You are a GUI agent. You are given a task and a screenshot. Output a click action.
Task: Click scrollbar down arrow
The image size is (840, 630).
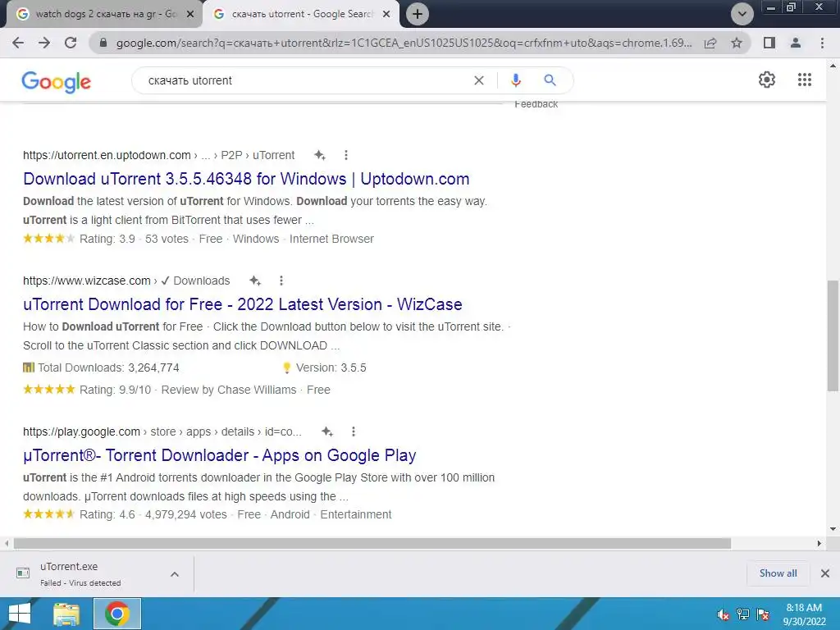click(x=833, y=529)
